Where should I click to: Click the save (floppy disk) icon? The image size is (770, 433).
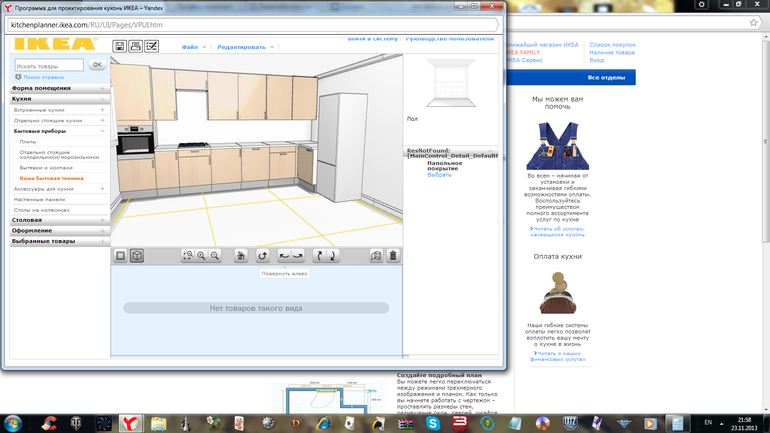[x=120, y=46]
